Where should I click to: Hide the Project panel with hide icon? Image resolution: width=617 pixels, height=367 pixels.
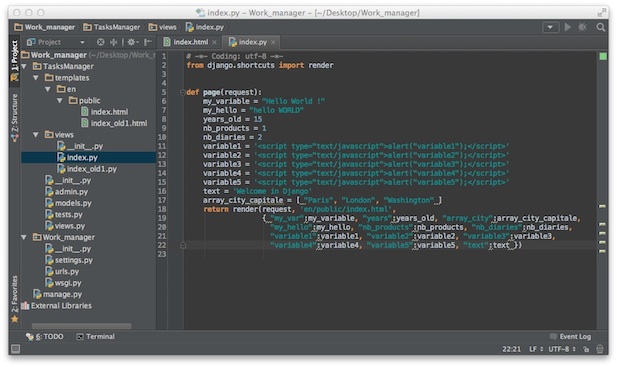click(148, 42)
